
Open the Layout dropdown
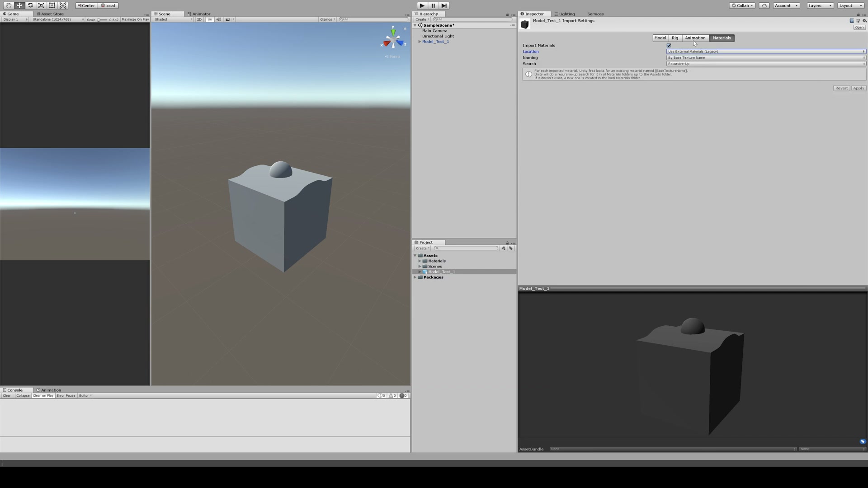[x=850, y=5]
